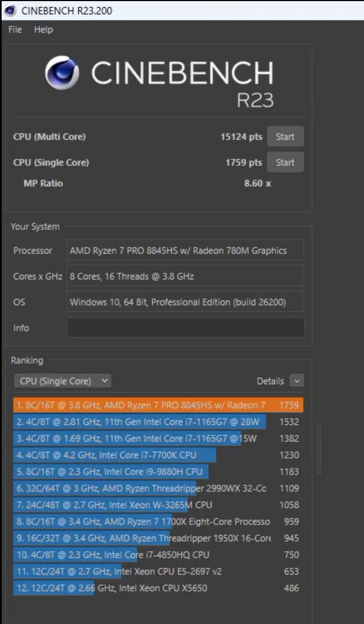Select the Core i9-9880H ranking row

pos(158,472)
